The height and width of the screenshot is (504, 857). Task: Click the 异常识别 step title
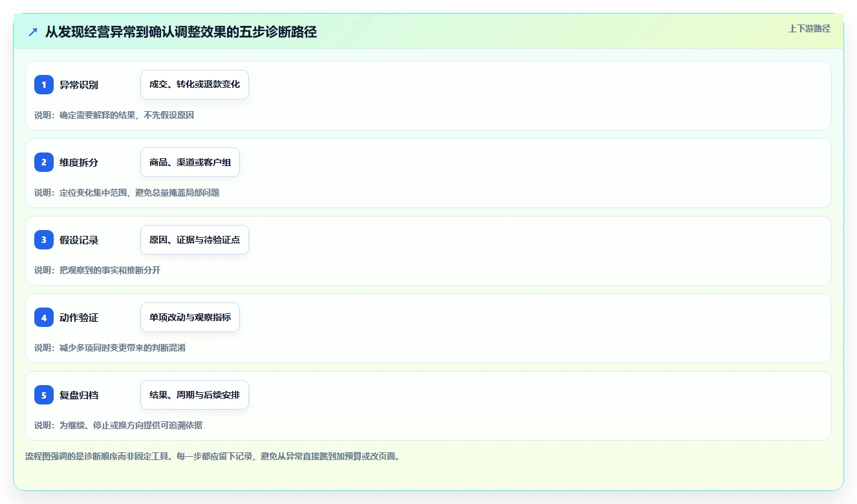click(79, 85)
